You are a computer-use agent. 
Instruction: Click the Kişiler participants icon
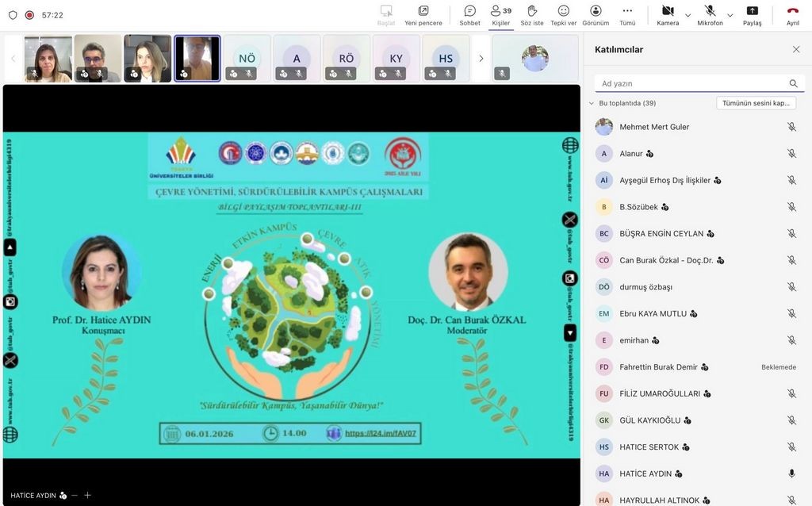[500, 11]
